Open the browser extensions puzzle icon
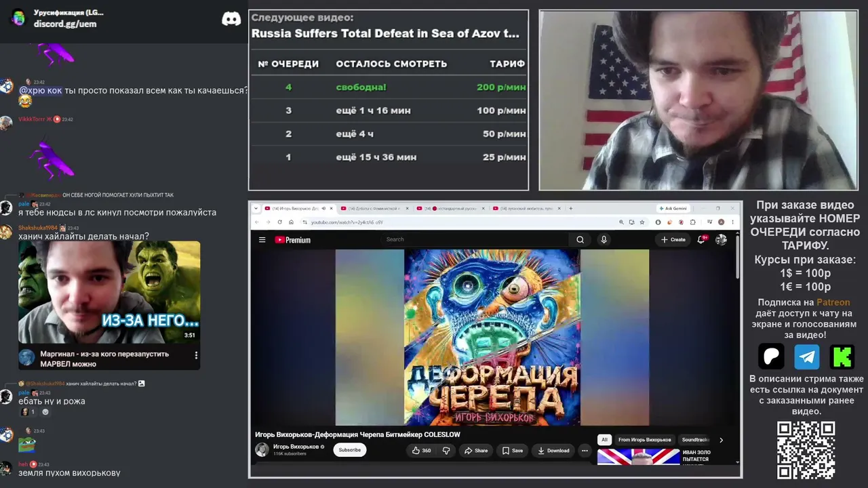 pyautogui.click(x=692, y=222)
